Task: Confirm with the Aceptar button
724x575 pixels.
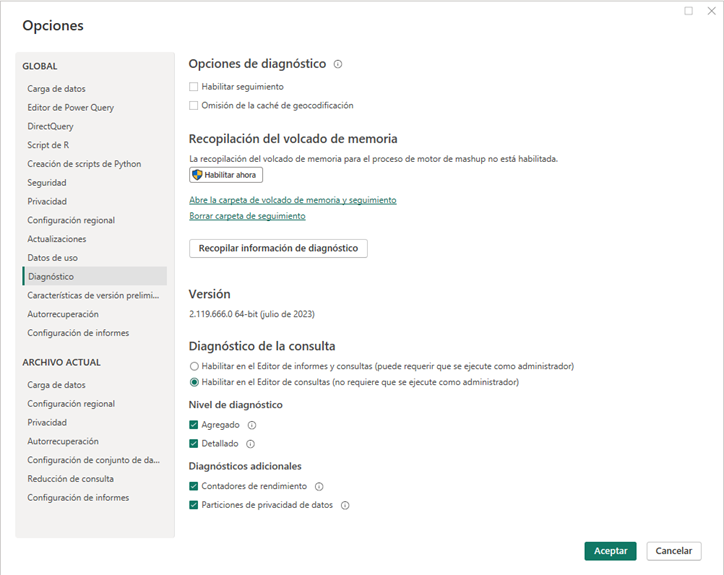Action: coord(610,551)
